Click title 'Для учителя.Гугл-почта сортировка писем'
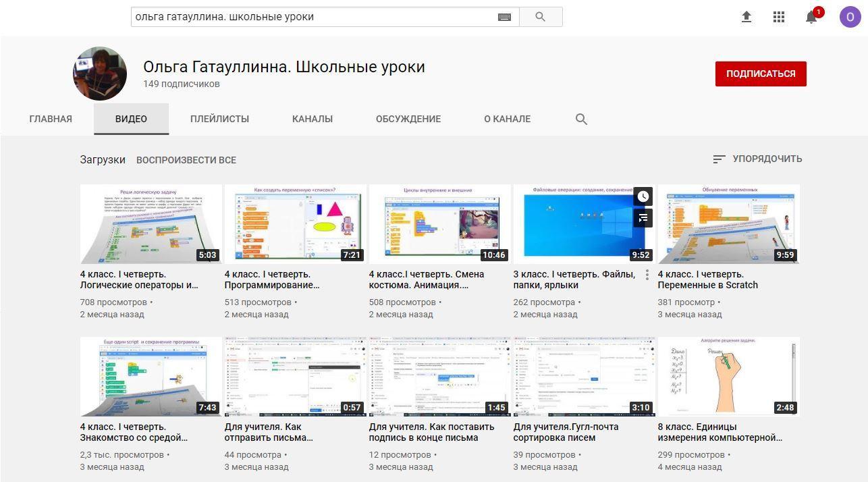Screen dimensions: 868x482 (566, 432)
